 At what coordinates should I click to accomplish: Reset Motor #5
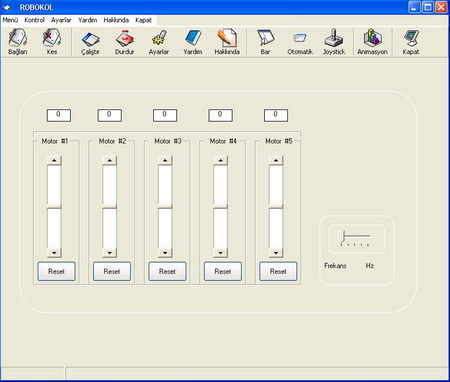point(278,271)
